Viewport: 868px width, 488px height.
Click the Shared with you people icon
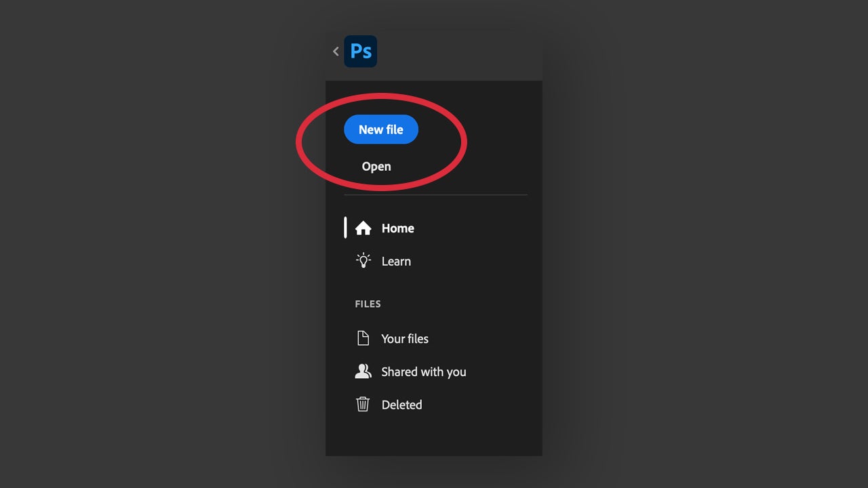click(363, 371)
